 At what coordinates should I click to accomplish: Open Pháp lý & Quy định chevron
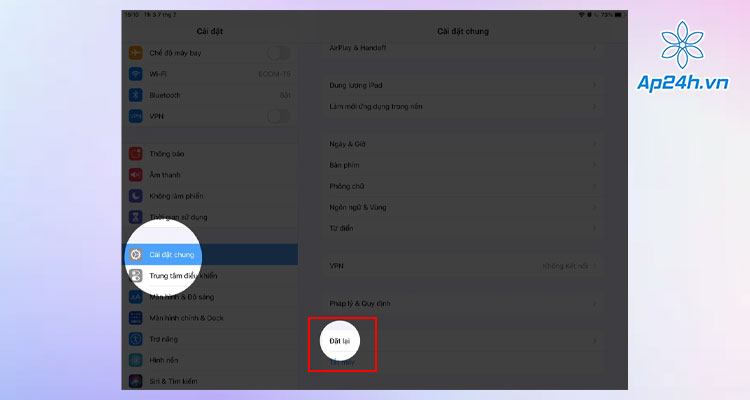point(595,303)
